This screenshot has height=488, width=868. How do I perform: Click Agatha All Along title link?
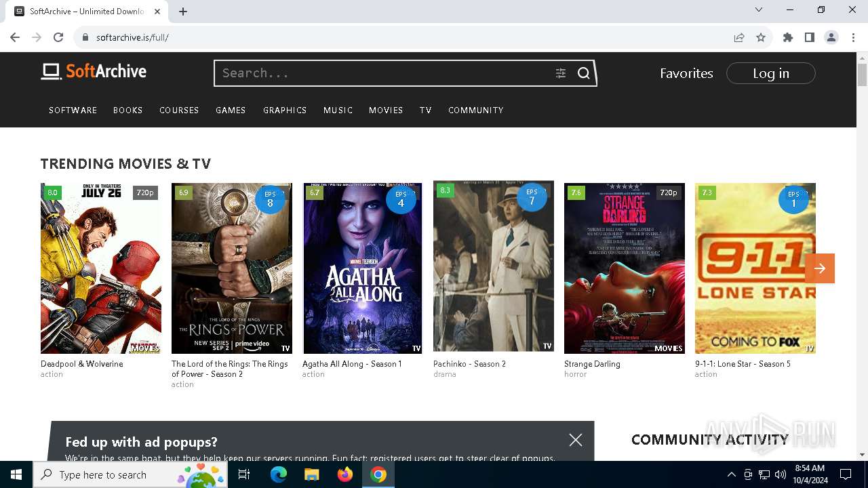point(352,364)
